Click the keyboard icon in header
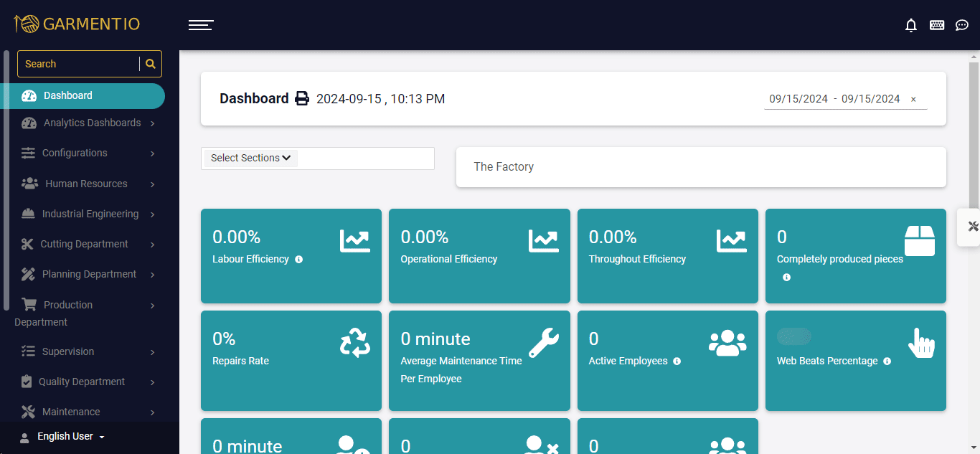Viewport: 980px width, 454px height. tap(937, 25)
